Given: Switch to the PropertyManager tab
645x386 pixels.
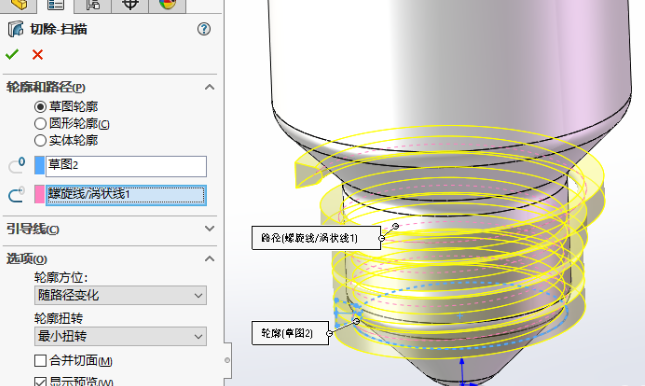Looking at the screenshot, I should click(55, 5).
